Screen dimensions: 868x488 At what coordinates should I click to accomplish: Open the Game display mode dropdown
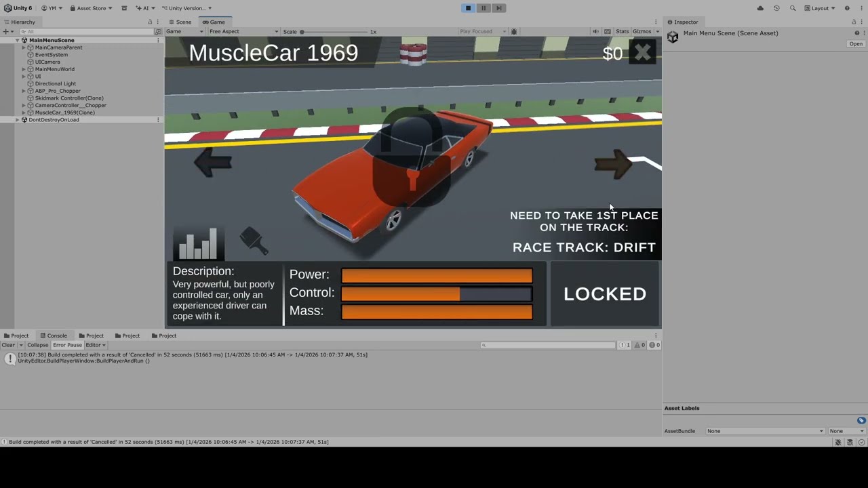click(x=184, y=32)
